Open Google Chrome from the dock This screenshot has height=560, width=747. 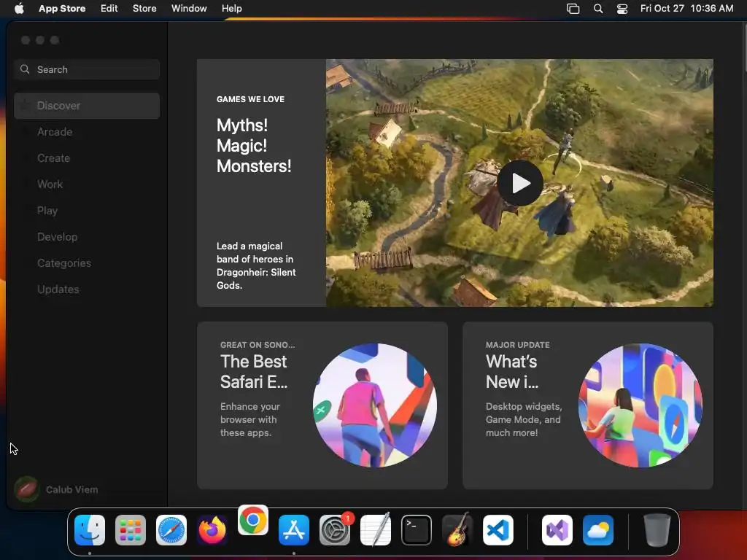point(253,520)
